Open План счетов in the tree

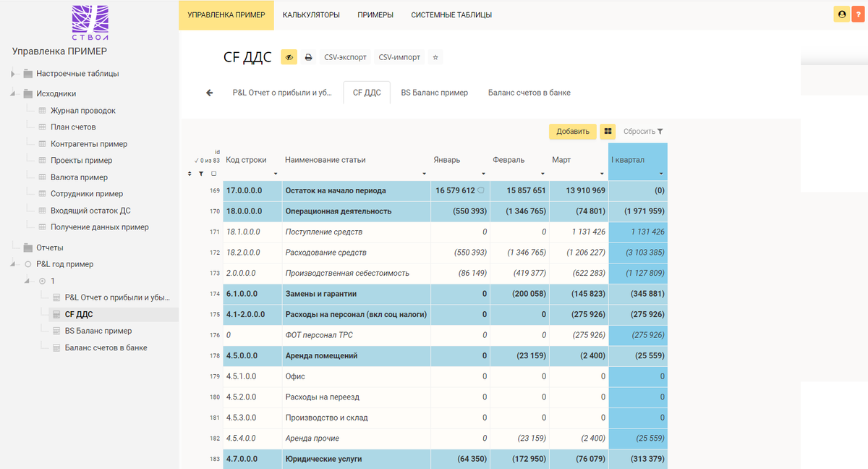coord(73,127)
